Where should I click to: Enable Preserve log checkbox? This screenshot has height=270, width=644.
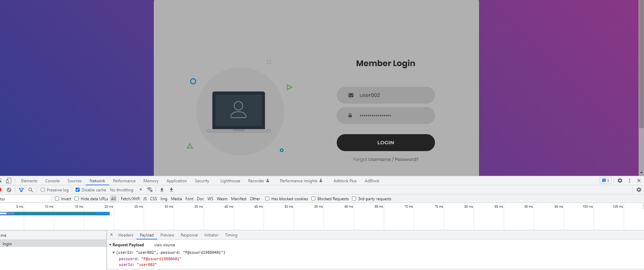pyautogui.click(x=43, y=190)
